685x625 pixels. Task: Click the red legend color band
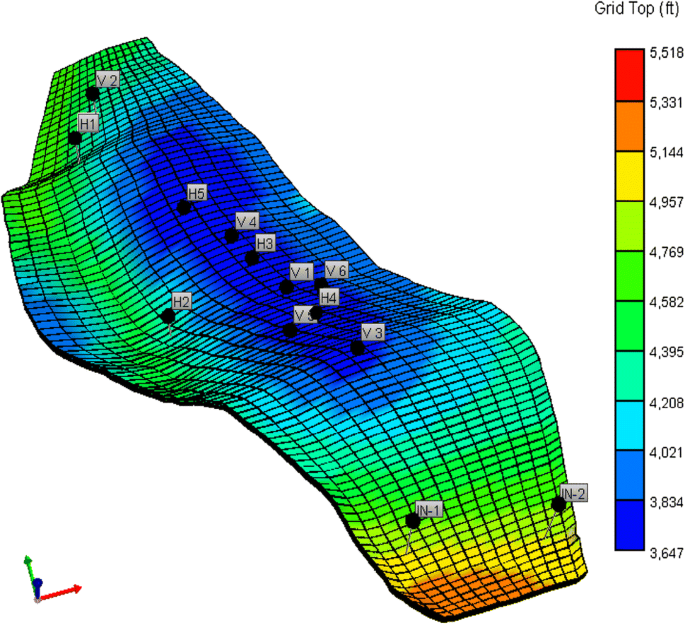[x=630, y=75]
